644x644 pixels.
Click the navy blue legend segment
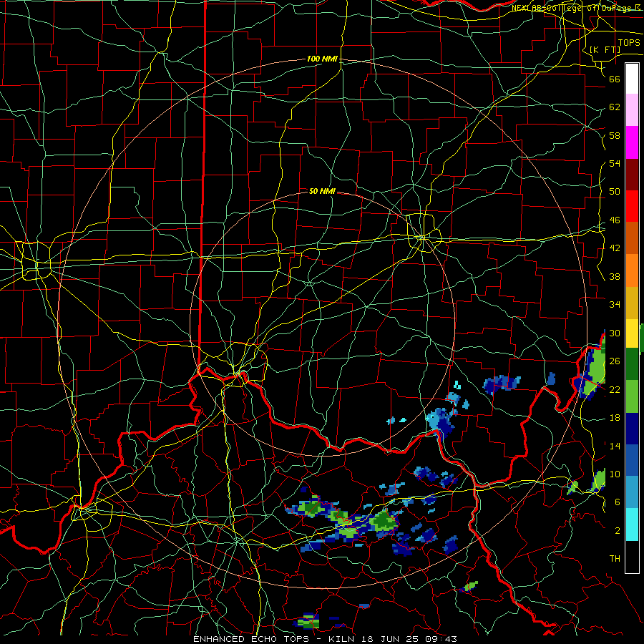632,429
